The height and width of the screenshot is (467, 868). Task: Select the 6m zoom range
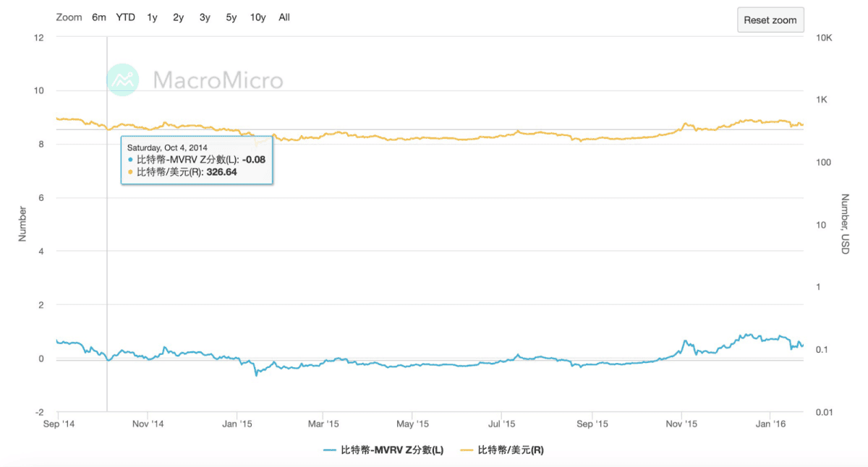coord(98,17)
